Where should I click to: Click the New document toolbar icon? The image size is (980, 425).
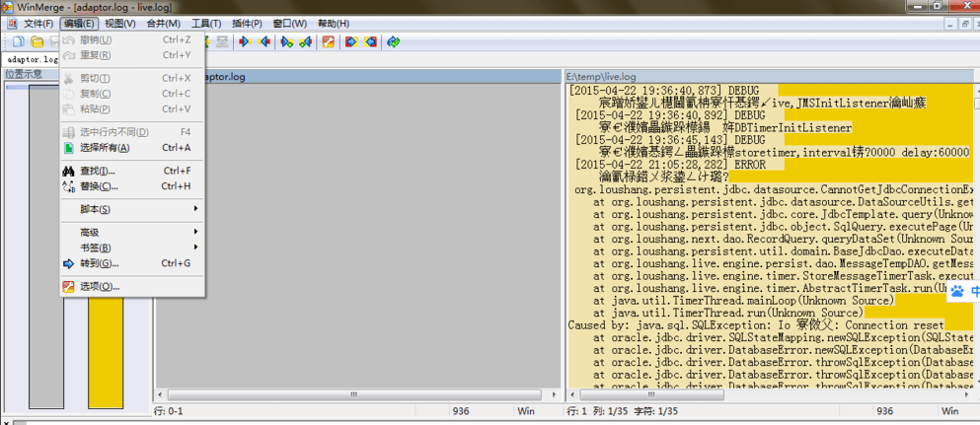19,41
